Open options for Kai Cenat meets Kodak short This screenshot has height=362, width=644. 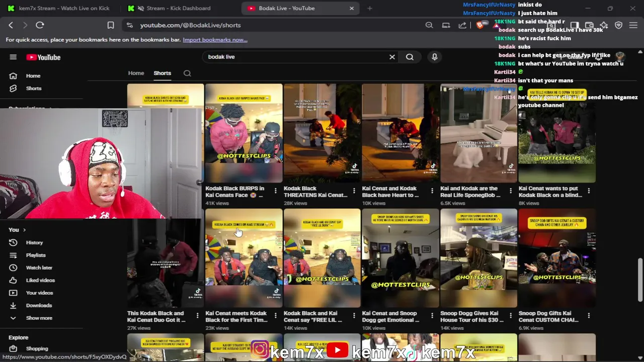(x=275, y=315)
